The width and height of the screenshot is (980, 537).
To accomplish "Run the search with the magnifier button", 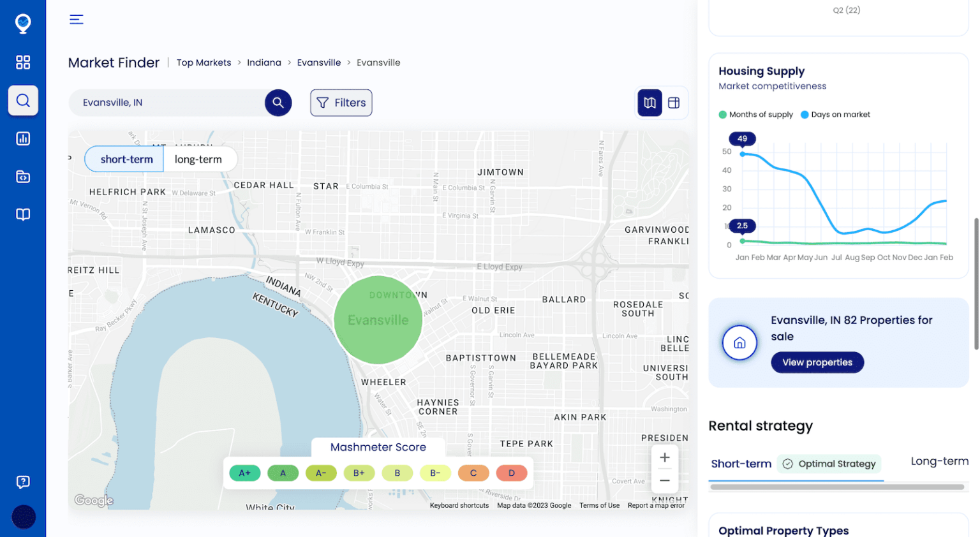I will [278, 102].
